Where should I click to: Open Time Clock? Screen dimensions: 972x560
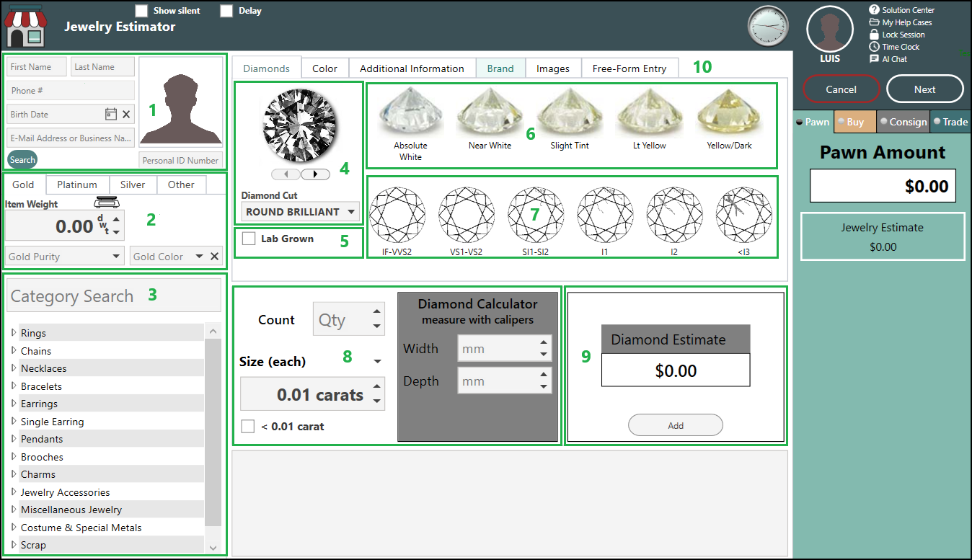(x=894, y=47)
